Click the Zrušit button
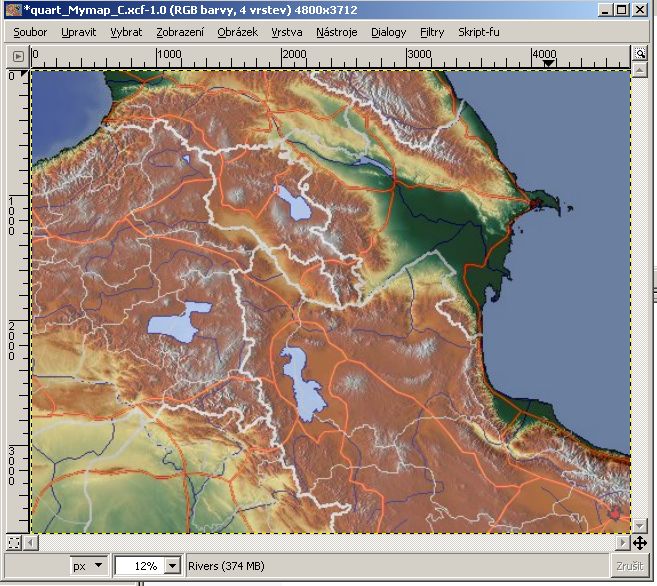The width and height of the screenshot is (657, 586). (629, 566)
